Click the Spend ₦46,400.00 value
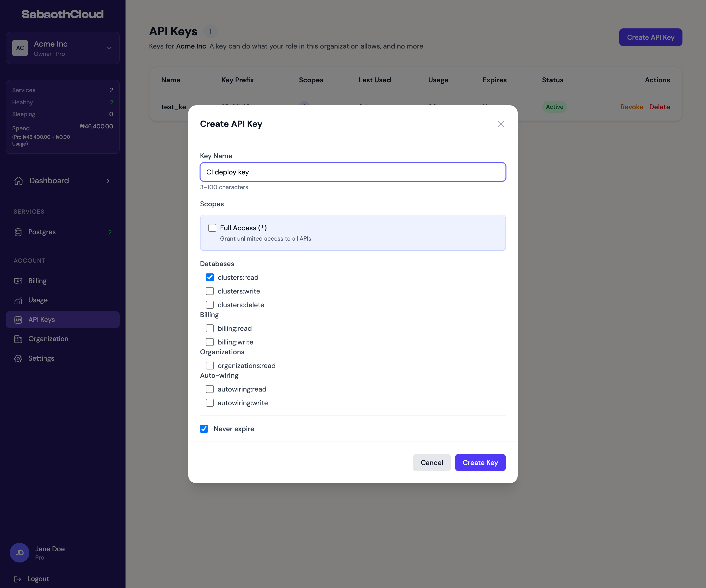The width and height of the screenshot is (706, 588). [97, 126]
